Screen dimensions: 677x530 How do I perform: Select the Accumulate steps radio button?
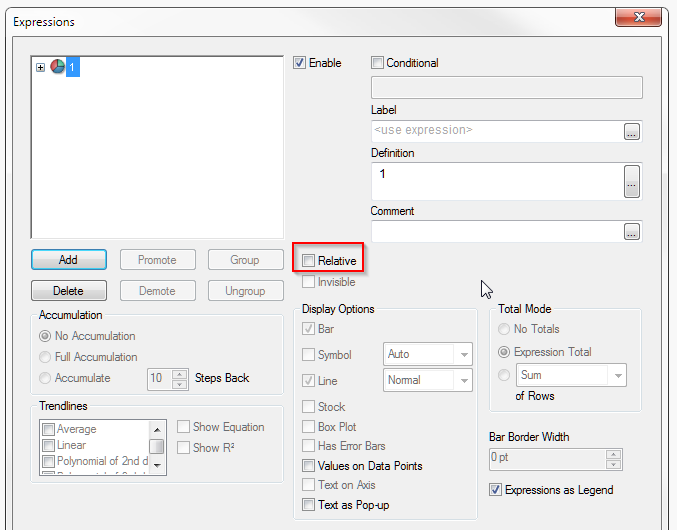click(45, 378)
